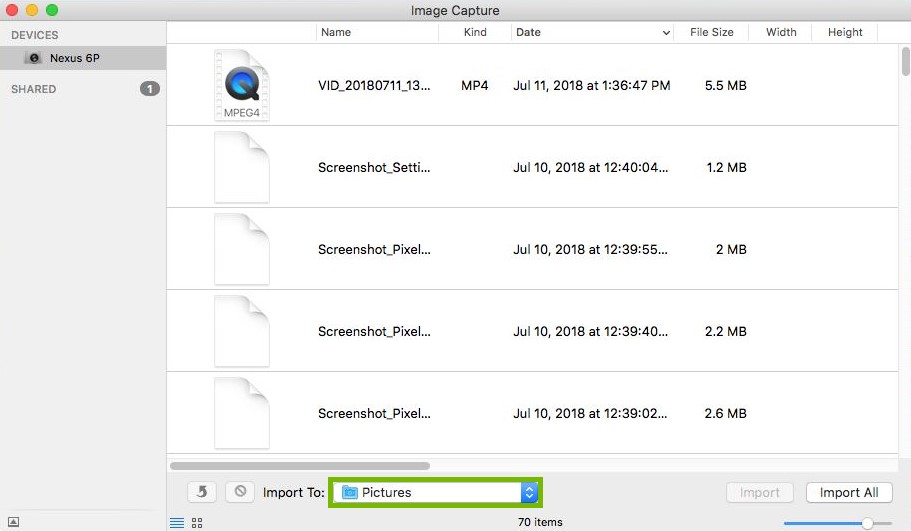
Task: Select the MPEG4 video file thumbnail
Action: coord(242,85)
